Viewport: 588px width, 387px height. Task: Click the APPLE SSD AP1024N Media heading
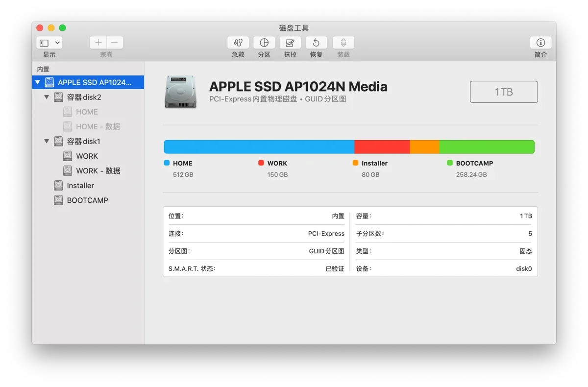(x=298, y=87)
